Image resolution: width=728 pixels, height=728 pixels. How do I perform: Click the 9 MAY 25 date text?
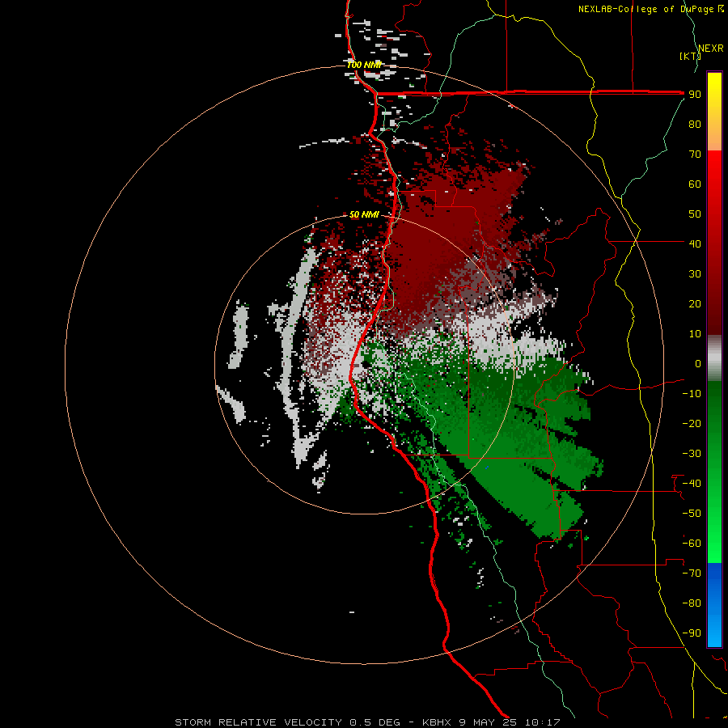[489, 722]
